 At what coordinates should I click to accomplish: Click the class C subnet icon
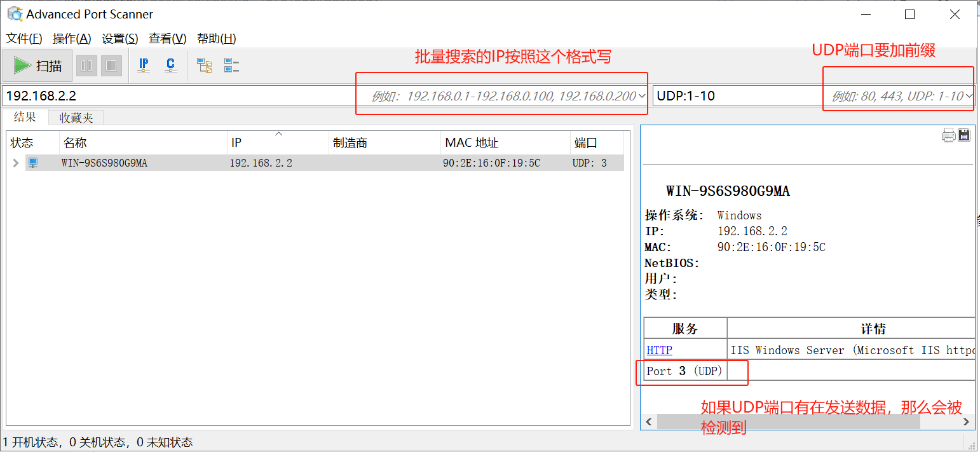170,65
